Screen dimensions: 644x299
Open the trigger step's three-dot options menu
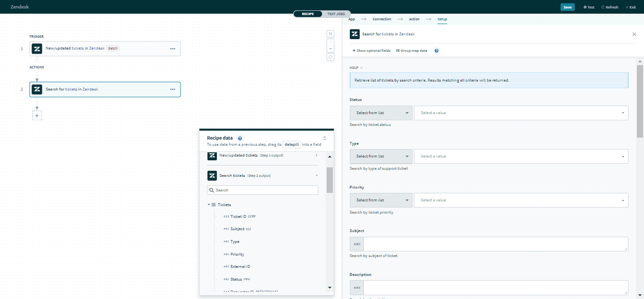pyautogui.click(x=173, y=49)
